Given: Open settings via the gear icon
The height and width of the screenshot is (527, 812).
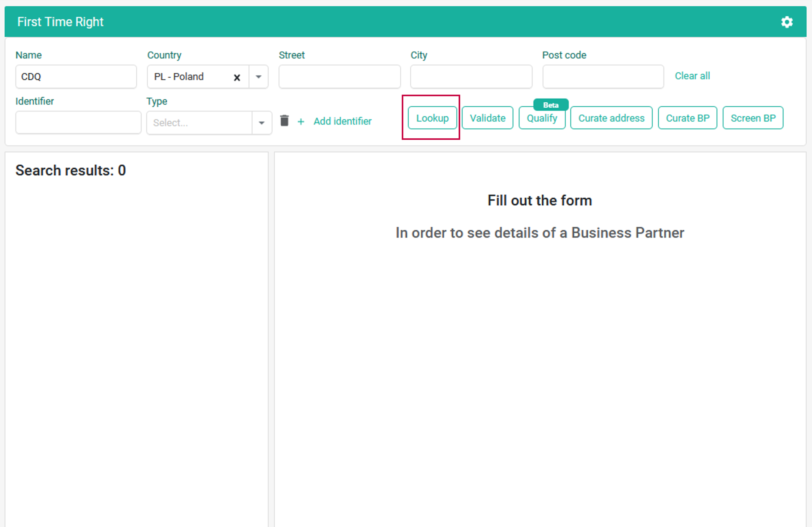Looking at the screenshot, I should (x=787, y=22).
